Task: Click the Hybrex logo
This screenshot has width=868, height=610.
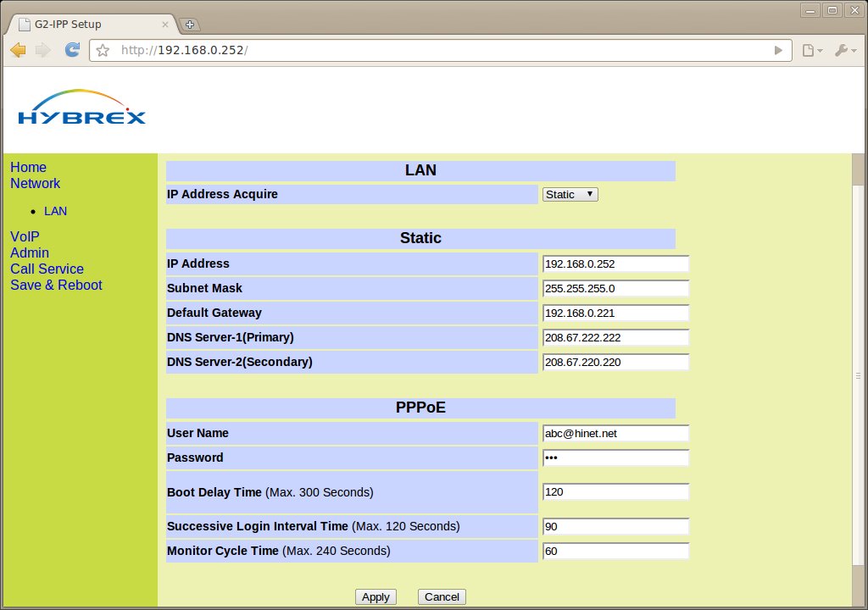Action: point(81,109)
